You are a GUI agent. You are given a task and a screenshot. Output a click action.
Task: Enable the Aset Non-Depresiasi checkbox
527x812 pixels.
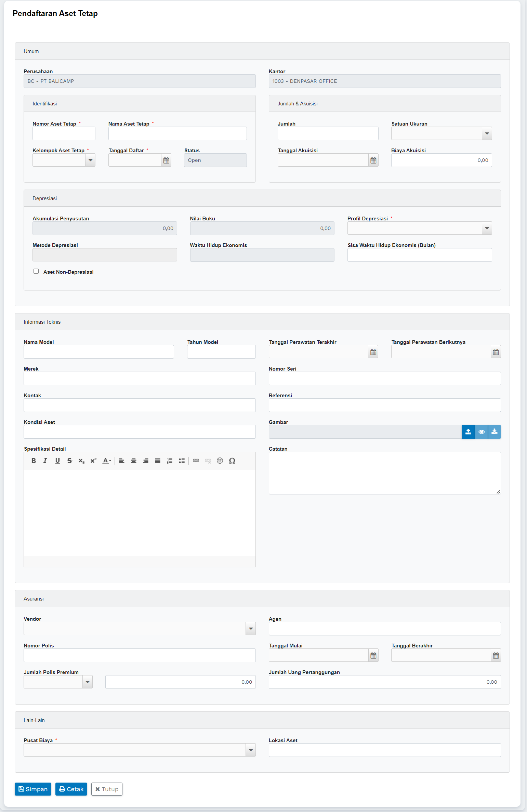pos(36,271)
